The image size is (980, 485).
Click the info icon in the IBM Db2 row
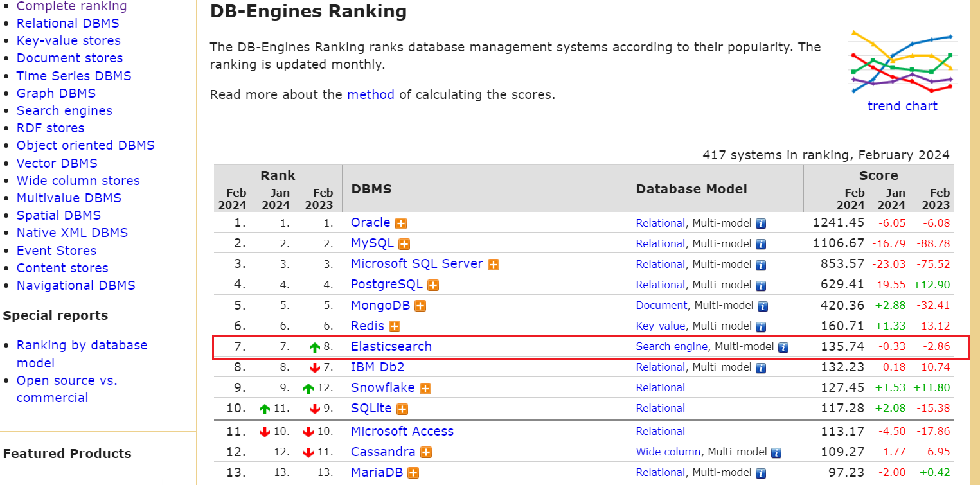point(761,368)
